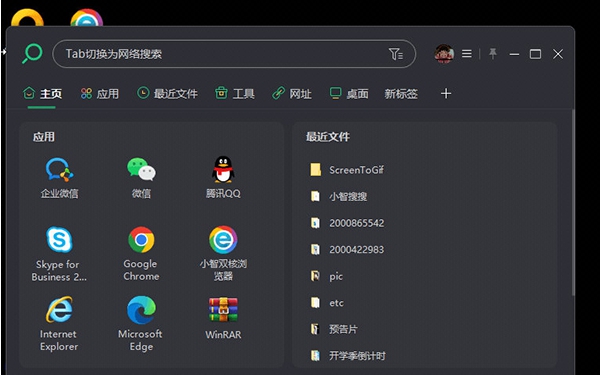Open the hamburger menu

(466, 54)
